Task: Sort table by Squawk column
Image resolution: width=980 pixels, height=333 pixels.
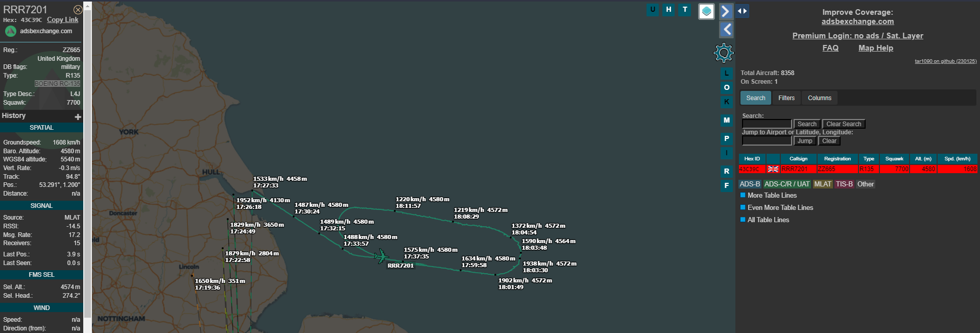Action: 894,159
